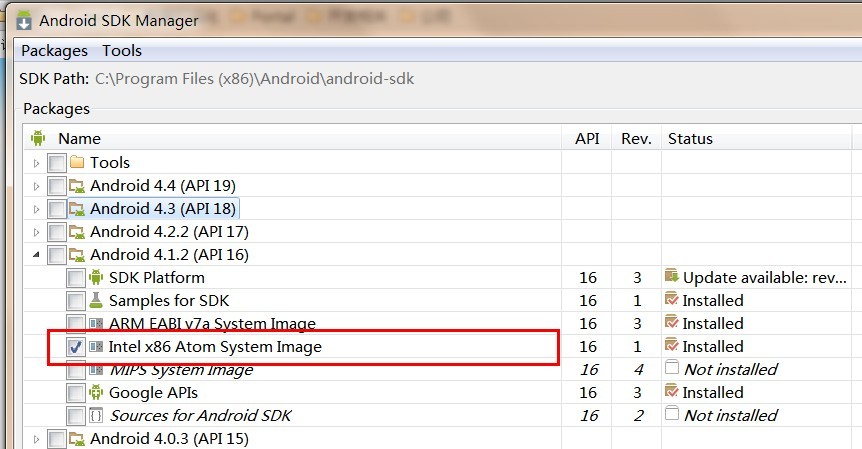This screenshot has height=449, width=862.
Task: Click 'Update available: rev...' status text
Action: [x=765, y=278]
